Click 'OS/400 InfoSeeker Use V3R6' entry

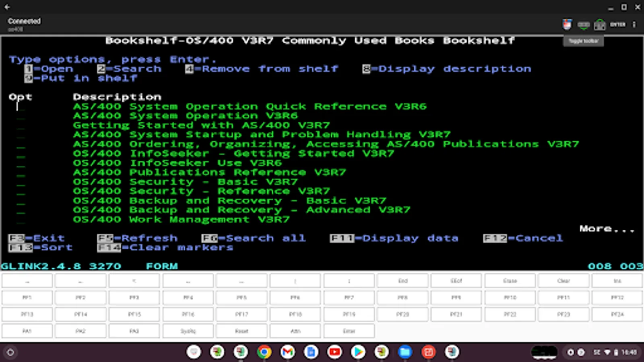click(177, 163)
